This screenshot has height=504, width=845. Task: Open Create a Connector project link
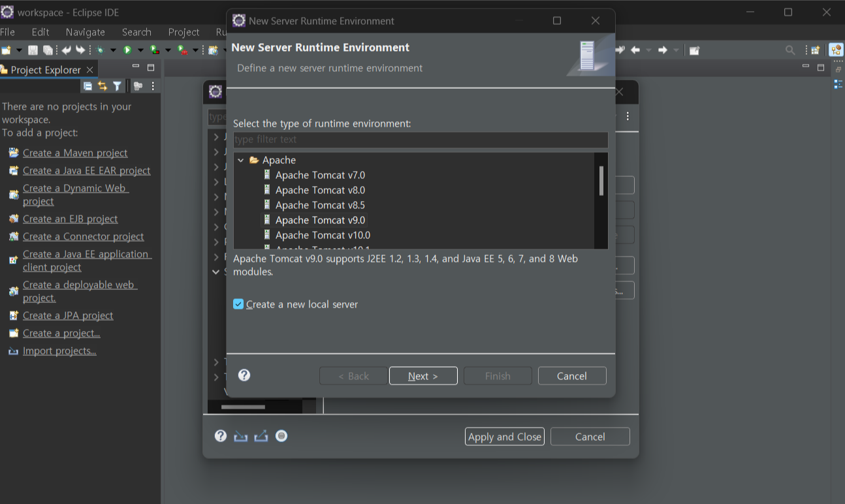84,236
